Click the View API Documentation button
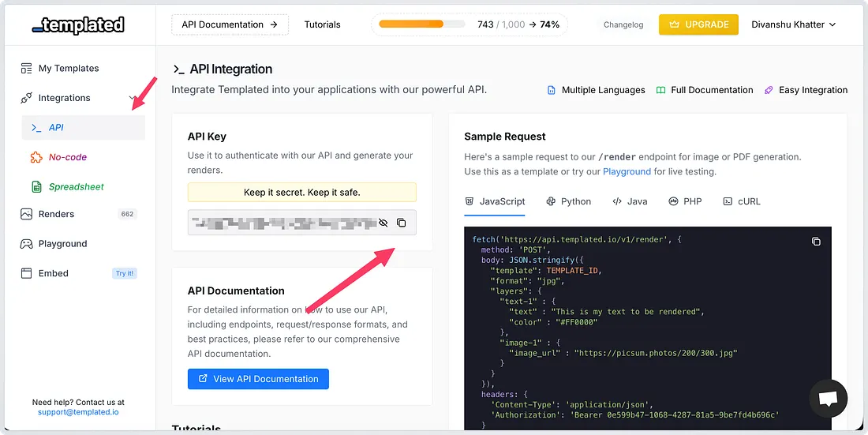868x435 pixels. tap(258, 379)
